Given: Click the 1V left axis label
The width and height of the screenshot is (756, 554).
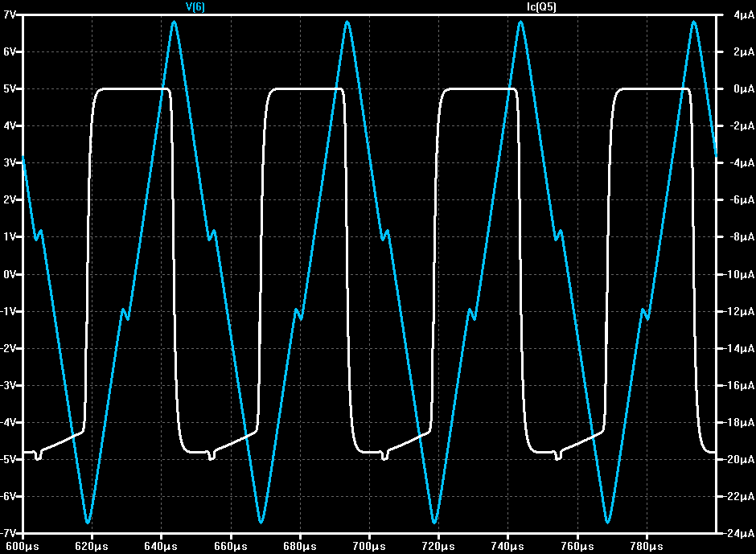Looking at the screenshot, I should coord(9,236).
